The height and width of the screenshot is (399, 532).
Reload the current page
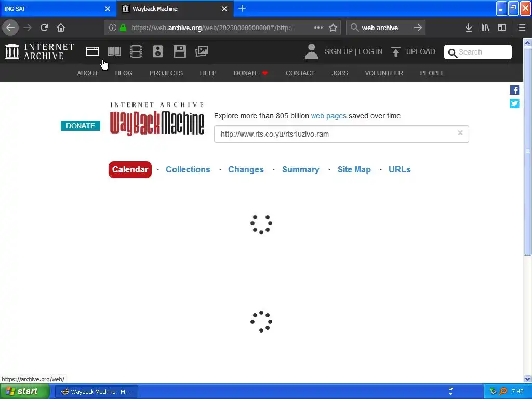pos(44,28)
